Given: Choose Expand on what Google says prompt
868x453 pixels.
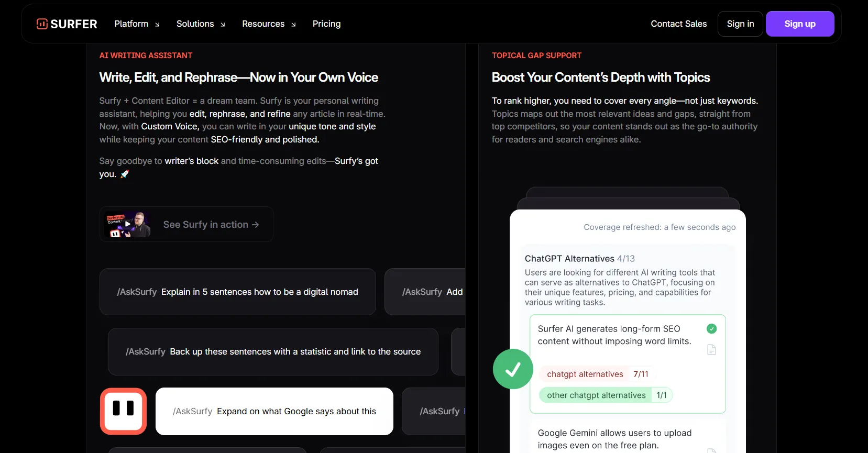Looking at the screenshot, I should tap(274, 411).
